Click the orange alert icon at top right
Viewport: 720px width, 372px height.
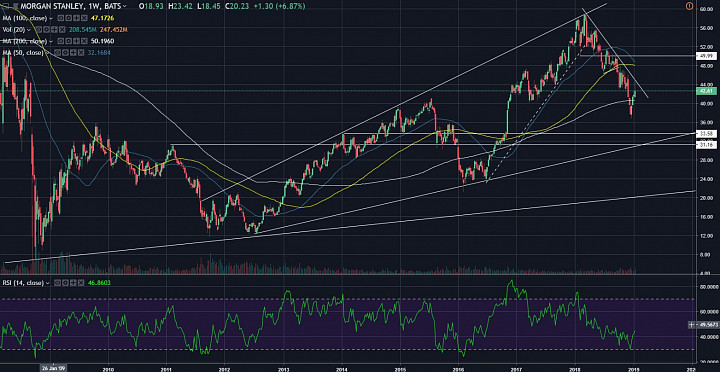pyautogui.click(x=689, y=6)
